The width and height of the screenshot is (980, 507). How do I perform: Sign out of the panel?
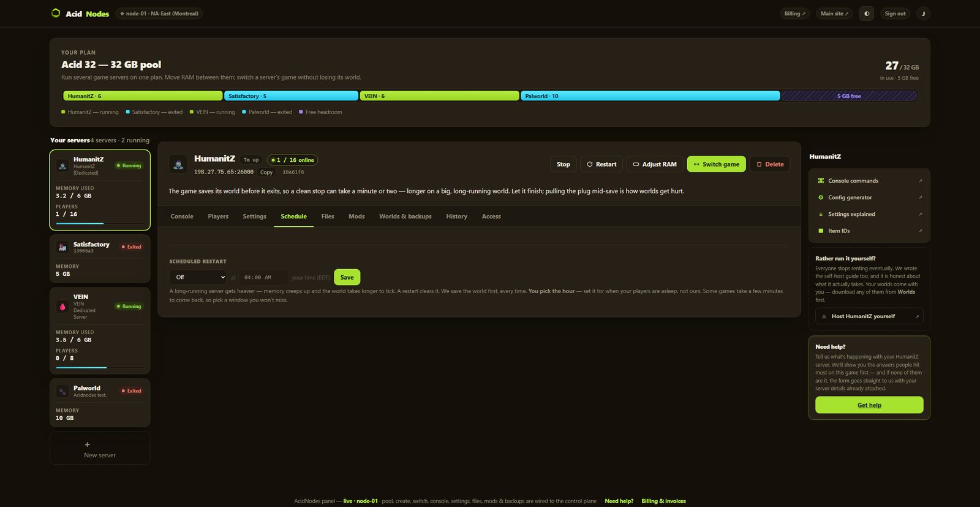coord(895,13)
